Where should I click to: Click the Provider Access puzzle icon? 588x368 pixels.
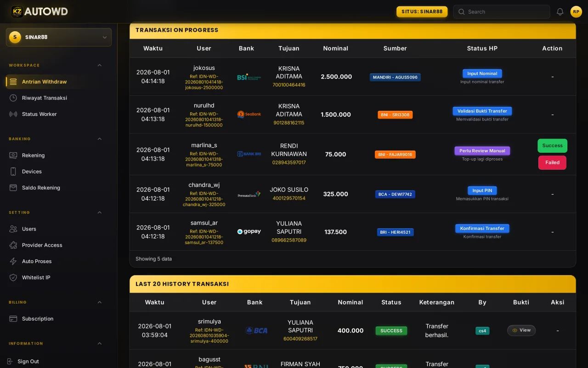click(x=13, y=245)
